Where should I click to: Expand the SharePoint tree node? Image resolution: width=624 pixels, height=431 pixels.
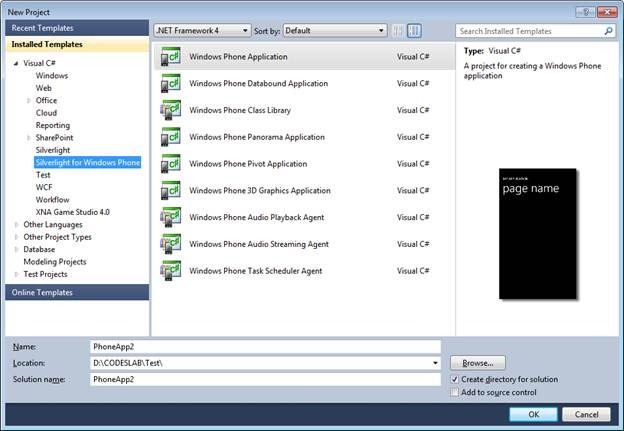click(28, 138)
